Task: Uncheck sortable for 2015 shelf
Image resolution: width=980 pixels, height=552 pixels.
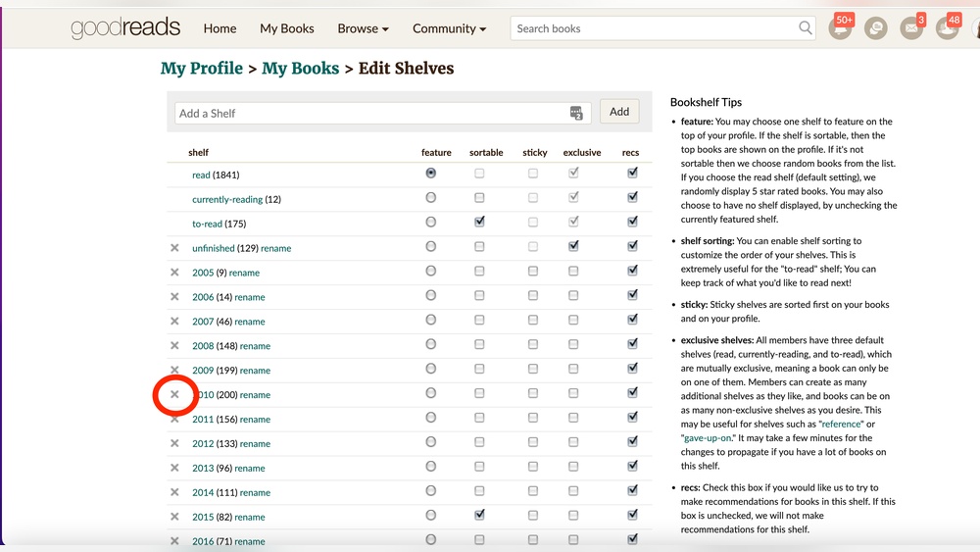Action: [x=479, y=515]
